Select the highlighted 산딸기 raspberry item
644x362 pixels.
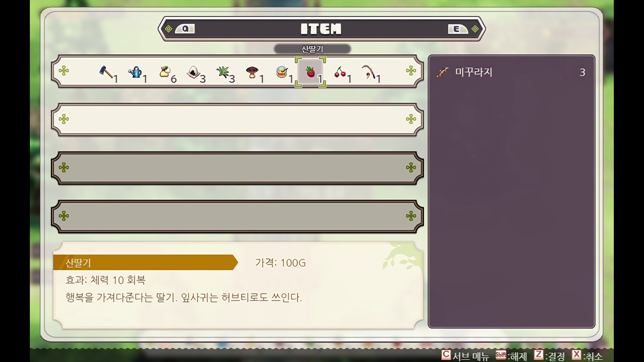click(310, 72)
